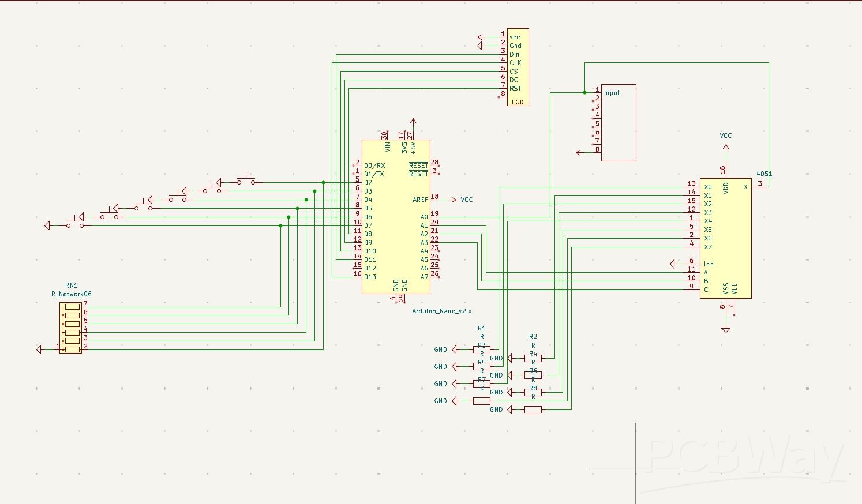
Task: Select the 4051 multiplexer reference label
Action: point(764,174)
